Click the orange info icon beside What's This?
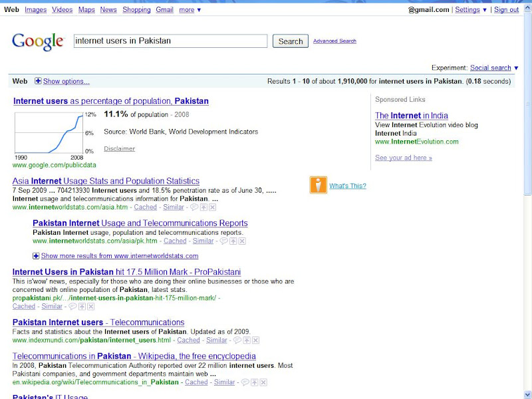Viewport: 532px width, 399px height. (319, 186)
